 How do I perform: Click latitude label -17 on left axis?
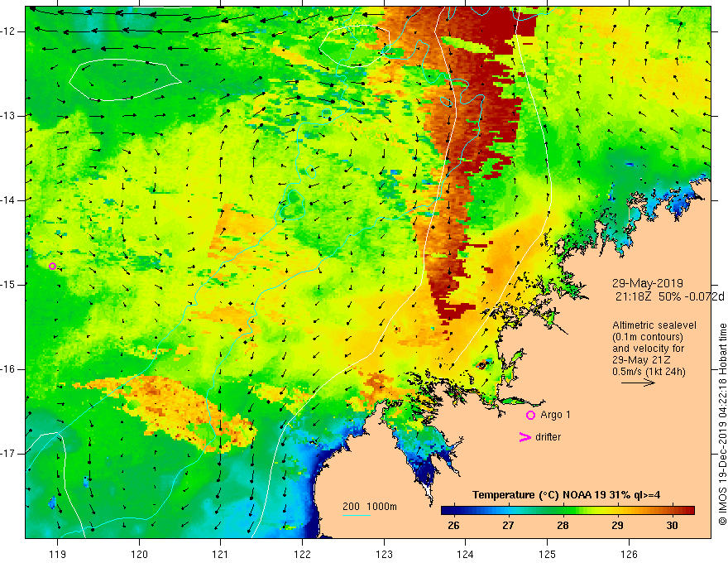click(8, 454)
